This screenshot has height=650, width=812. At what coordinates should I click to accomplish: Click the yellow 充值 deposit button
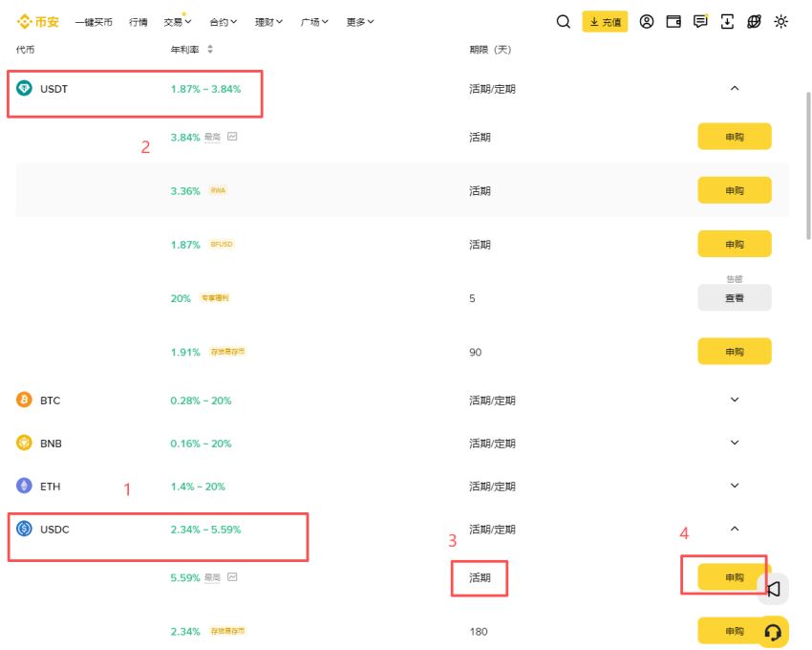(x=606, y=21)
